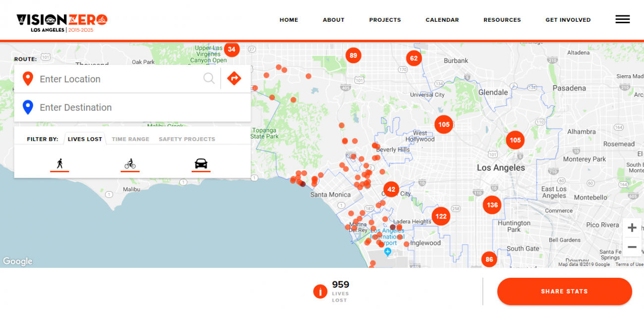Click the Huntington Park map label
644x309 pixels.
point(514,226)
